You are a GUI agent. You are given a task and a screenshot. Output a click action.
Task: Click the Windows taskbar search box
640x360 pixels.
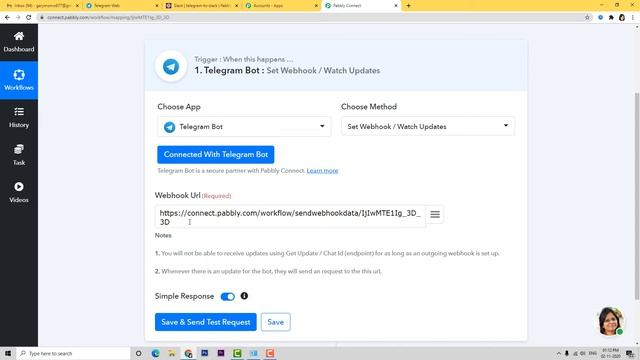[73, 353]
